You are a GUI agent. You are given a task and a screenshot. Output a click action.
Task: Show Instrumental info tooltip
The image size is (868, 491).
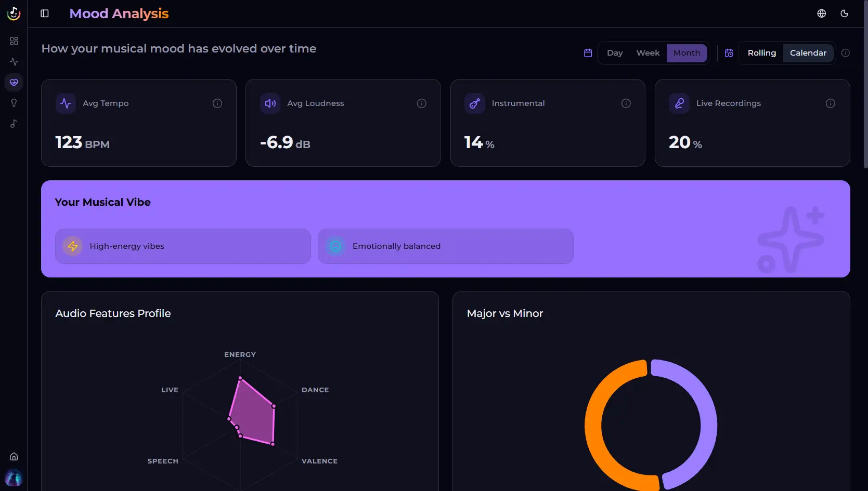pyautogui.click(x=626, y=103)
